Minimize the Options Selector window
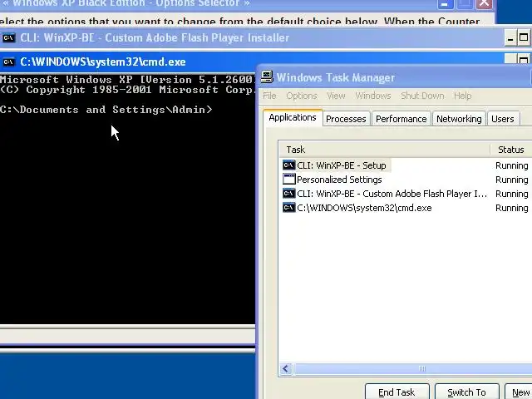This screenshot has height=399, width=532. pos(446,4)
